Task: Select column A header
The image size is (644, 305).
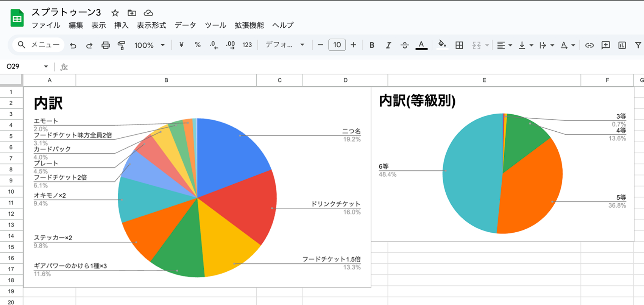Action: (50, 80)
